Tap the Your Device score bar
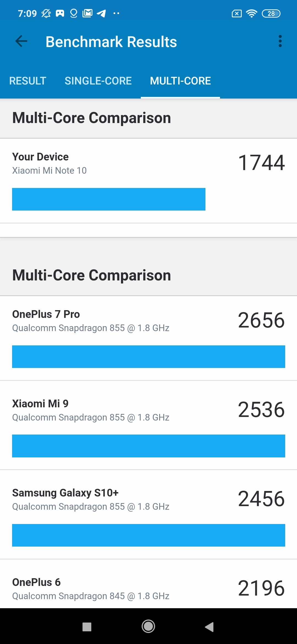The image size is (297, 644). (109, 199)
